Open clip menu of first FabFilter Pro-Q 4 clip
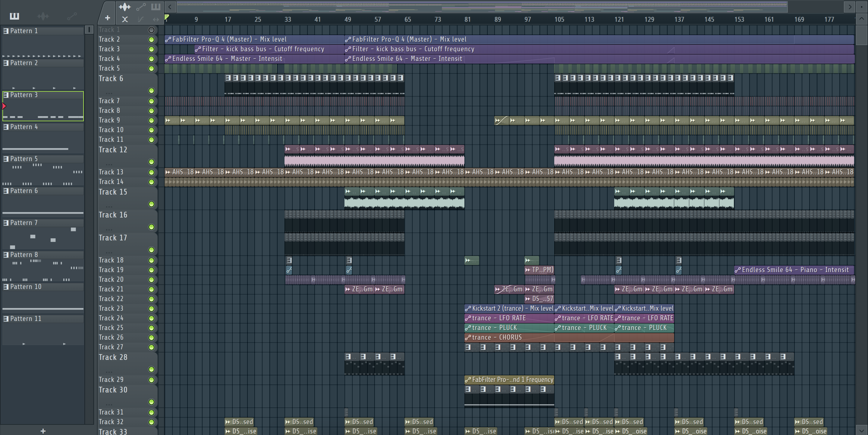This screenshot has width=868, height=435. pos(168,40)
